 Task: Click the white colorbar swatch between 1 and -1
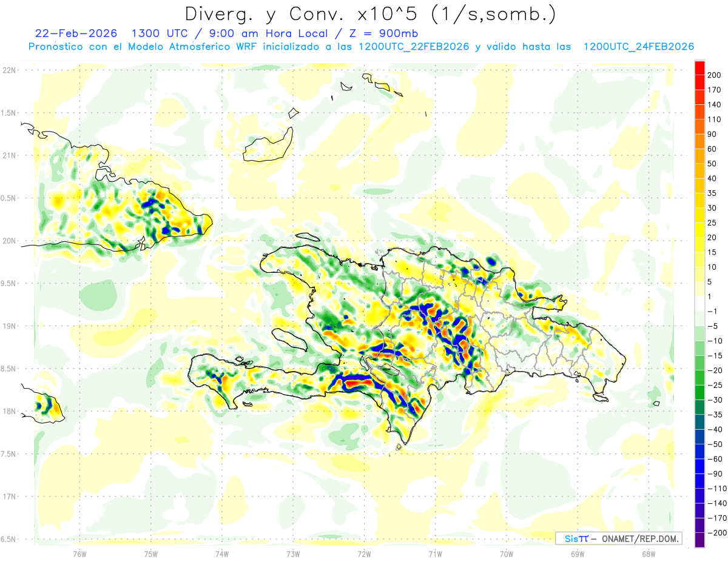coord(699,304)
